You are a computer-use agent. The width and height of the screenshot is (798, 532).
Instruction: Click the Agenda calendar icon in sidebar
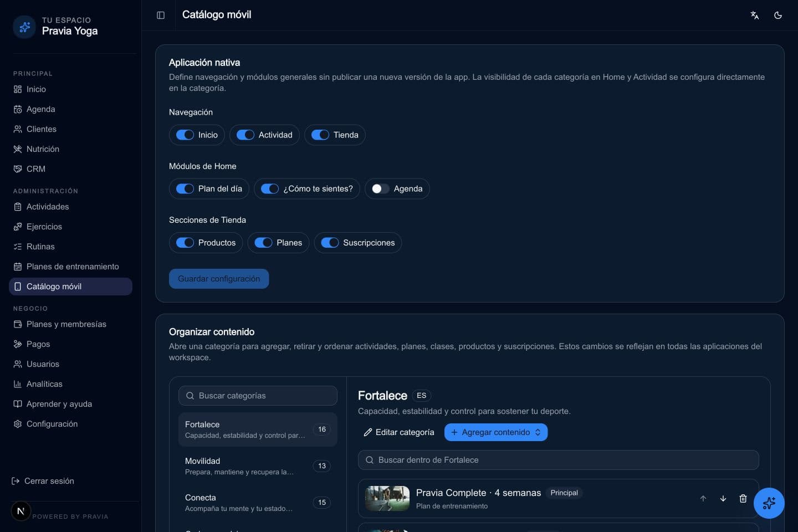(18, 109)
